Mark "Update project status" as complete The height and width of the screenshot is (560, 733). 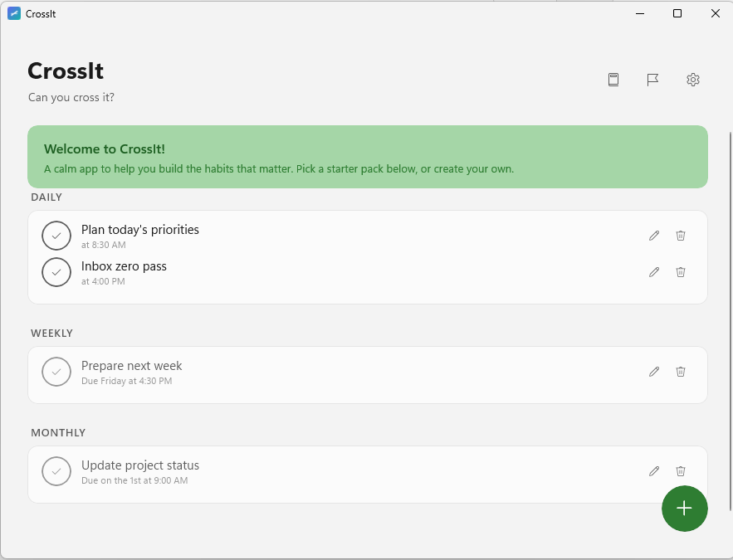(56, 471)
